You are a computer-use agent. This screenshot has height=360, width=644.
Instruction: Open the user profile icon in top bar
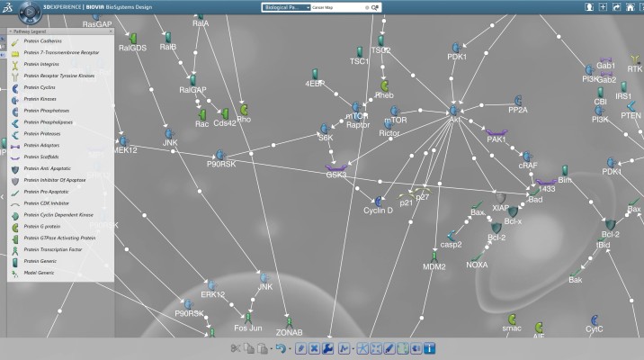589,7
